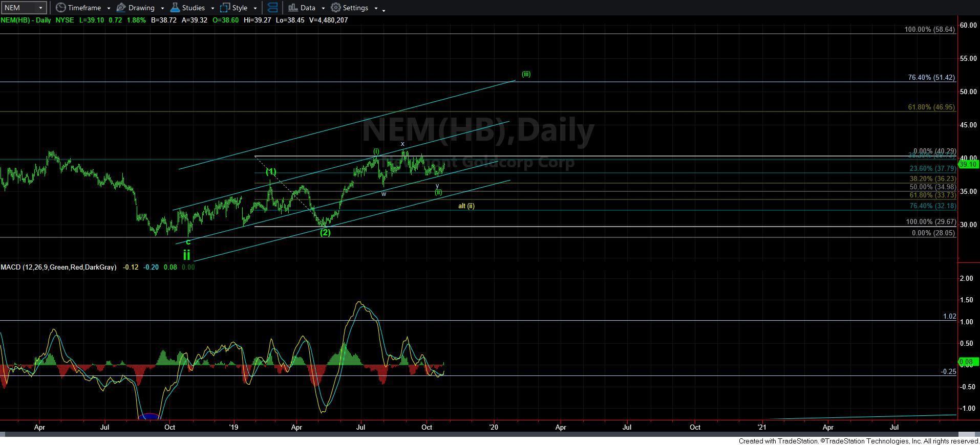This screenshot has width=980, height=445.
Task: Open the Timeframe menu
Action: (84, 8)
